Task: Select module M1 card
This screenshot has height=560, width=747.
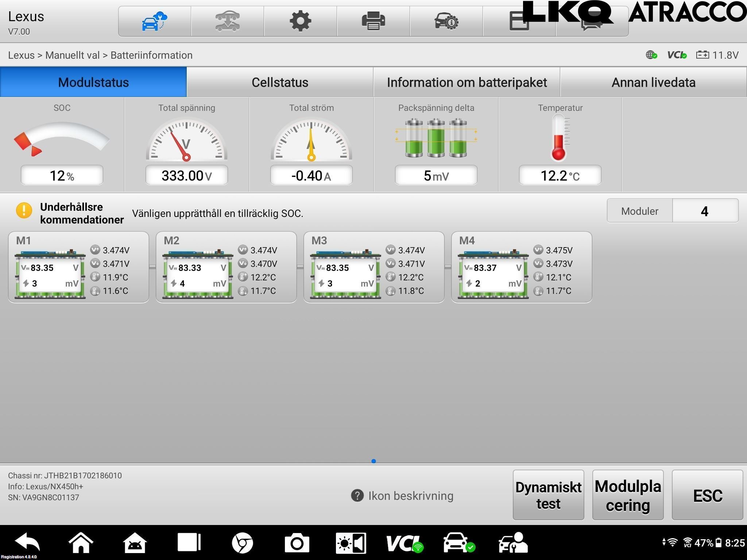Action: pos(78,267)
